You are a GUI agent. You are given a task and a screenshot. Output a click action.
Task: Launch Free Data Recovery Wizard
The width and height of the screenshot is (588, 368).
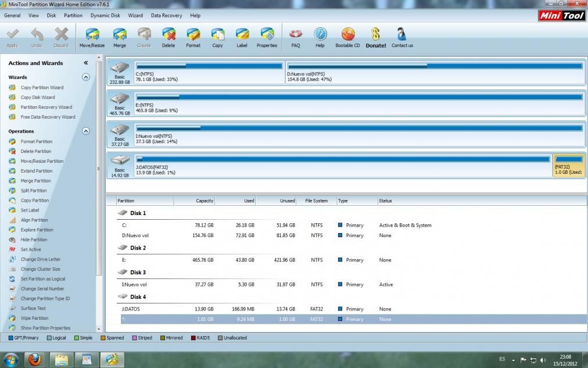coord(48,117)
